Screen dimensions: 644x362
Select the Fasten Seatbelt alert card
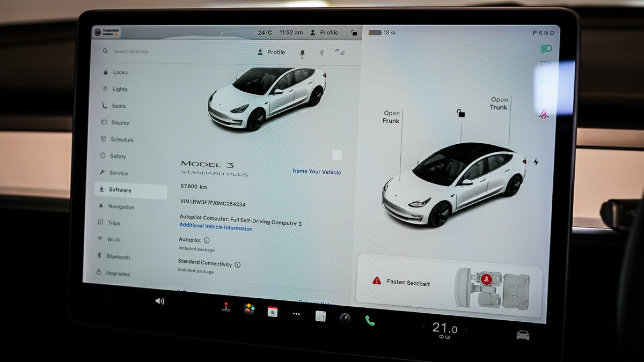click(449, 285)
